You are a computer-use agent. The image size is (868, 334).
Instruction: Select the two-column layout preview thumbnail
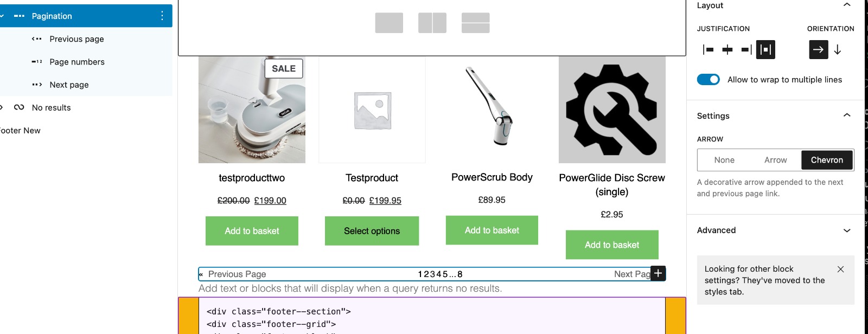(432, 23)
